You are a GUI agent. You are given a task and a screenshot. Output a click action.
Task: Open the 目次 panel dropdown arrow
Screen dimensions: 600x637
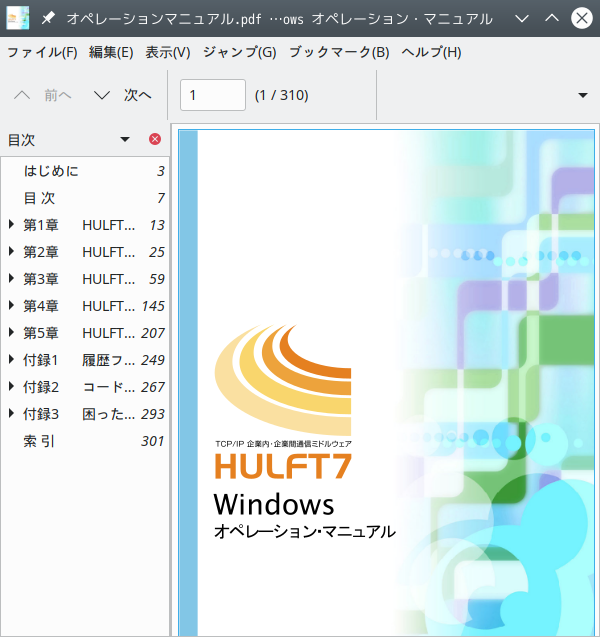coord(125,139)
